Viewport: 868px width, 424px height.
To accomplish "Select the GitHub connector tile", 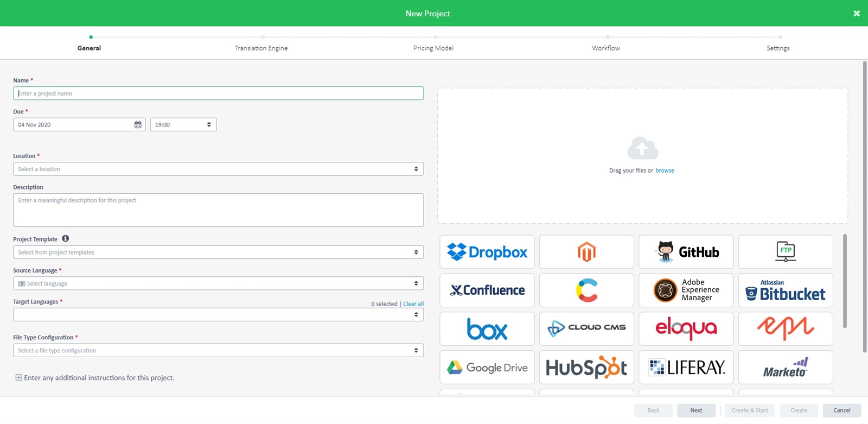I will tap(686, 252).
